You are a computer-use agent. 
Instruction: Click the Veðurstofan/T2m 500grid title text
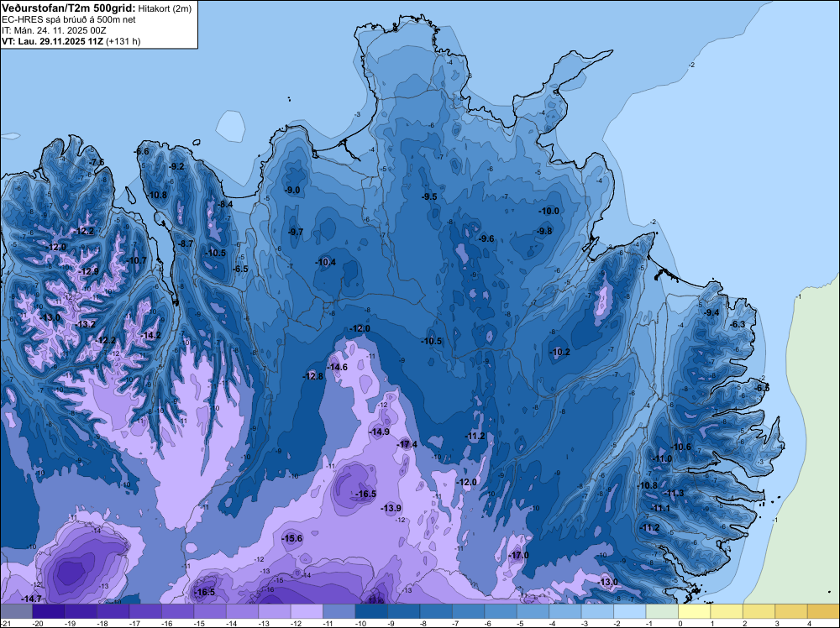point(69,8)
